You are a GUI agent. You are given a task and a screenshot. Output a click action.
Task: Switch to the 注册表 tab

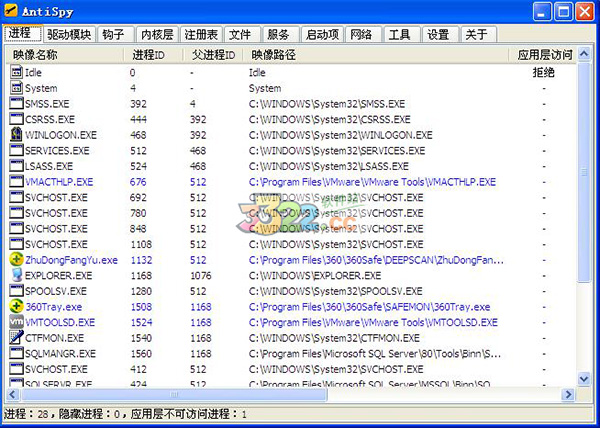(x=201, y=34)
